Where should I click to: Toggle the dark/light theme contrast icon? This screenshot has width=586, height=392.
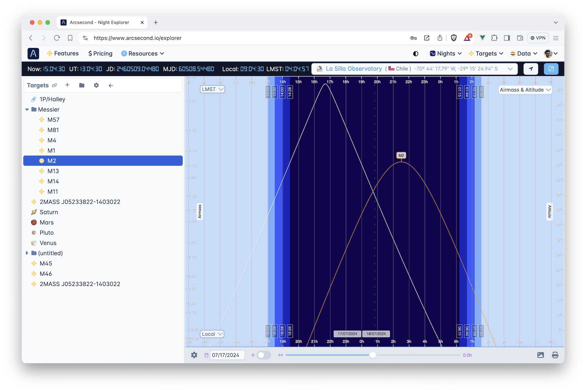pyautogui.click(x=416, y=54)
